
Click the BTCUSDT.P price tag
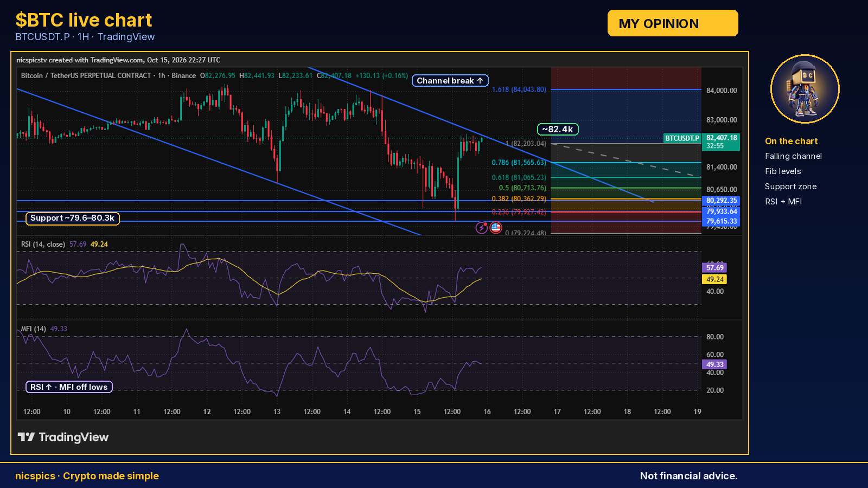(682, 138)
